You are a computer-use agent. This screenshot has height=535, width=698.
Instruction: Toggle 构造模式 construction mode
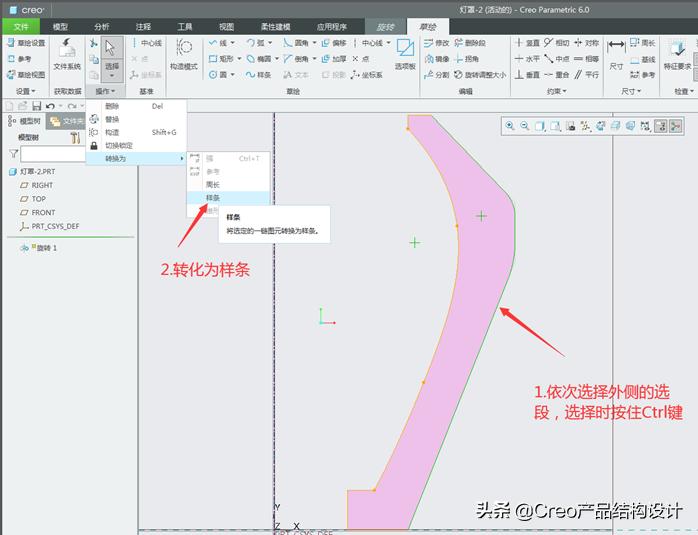coord(183,54)
